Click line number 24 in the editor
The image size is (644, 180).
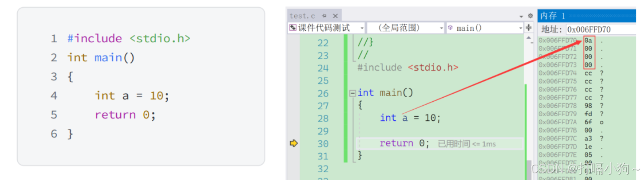point(323,68)
